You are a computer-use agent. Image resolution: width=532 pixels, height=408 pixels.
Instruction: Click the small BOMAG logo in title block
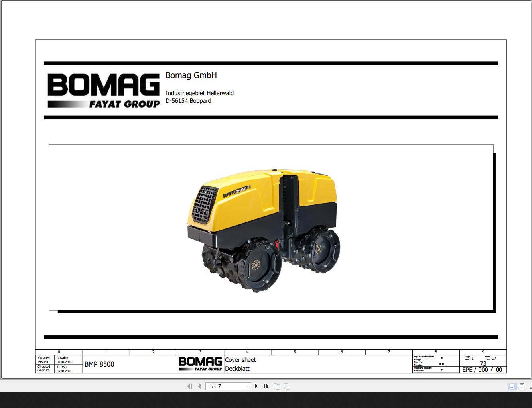(x=200, y=364)
